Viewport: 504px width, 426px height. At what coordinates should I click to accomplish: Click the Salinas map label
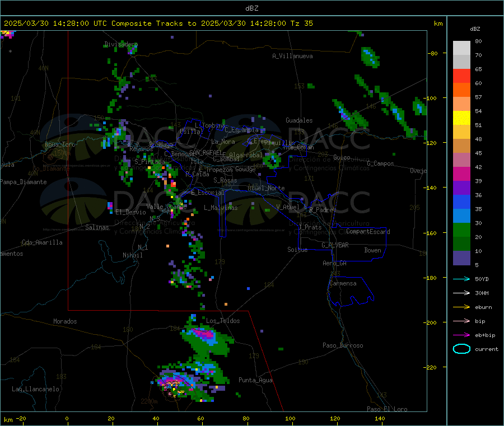[97, 227]
